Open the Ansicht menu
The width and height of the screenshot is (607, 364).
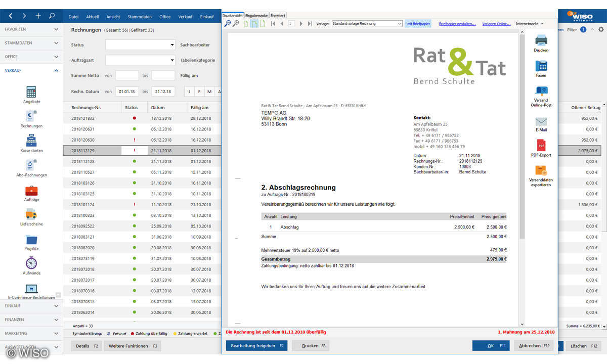[113, 17]
